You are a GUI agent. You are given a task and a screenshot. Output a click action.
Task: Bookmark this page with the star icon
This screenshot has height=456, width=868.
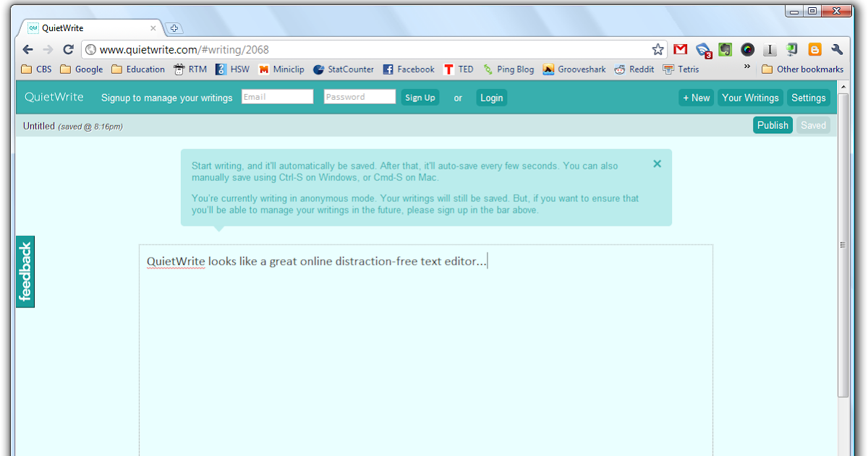[x=658, y=49]
